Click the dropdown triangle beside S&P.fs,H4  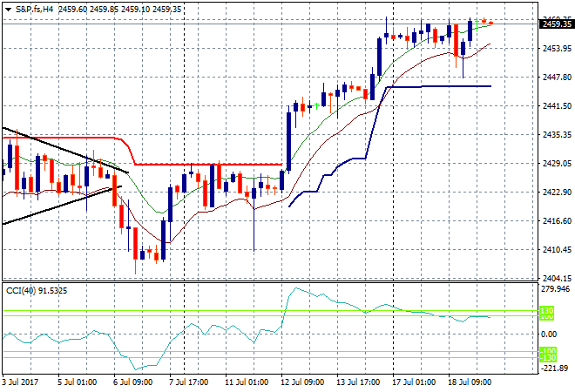tap(8, 10)
